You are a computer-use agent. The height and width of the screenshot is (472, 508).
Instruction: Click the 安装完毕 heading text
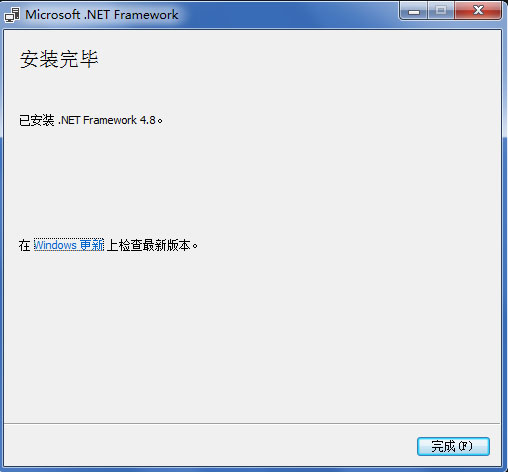tap(59, 59)
